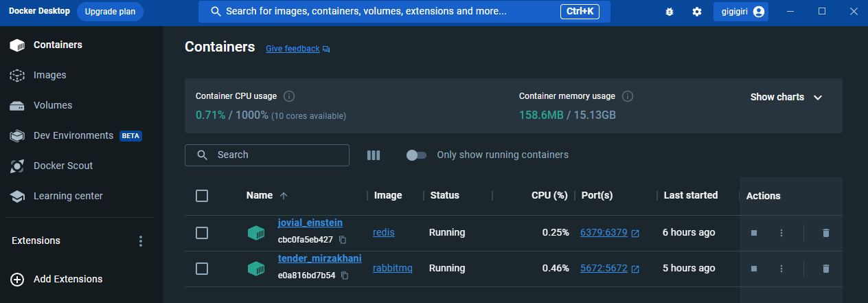Image resolution: width=868 pixels, height=303 pixels.
Task: Click the 0.46% CPU value
Action: [556, 268]
